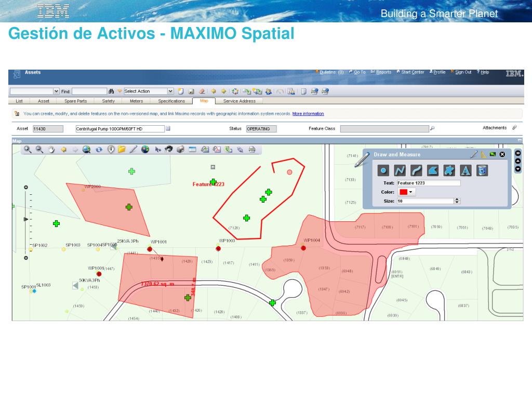Open the Help link
Image resolution: width=532 pixels, height=399 pixels.
tap(485, 72)
